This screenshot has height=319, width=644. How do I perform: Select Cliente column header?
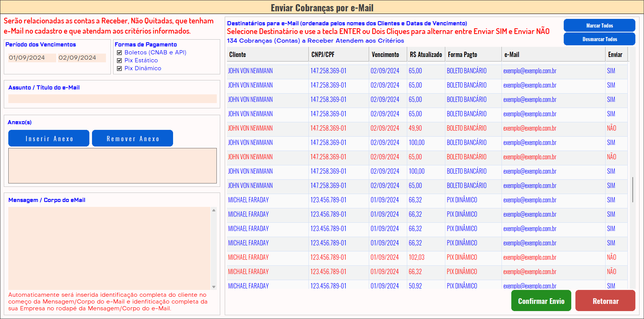coord(268,54)
